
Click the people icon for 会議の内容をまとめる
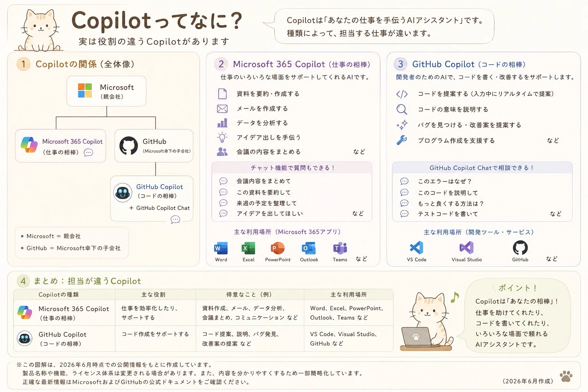[x=222, y=152]
